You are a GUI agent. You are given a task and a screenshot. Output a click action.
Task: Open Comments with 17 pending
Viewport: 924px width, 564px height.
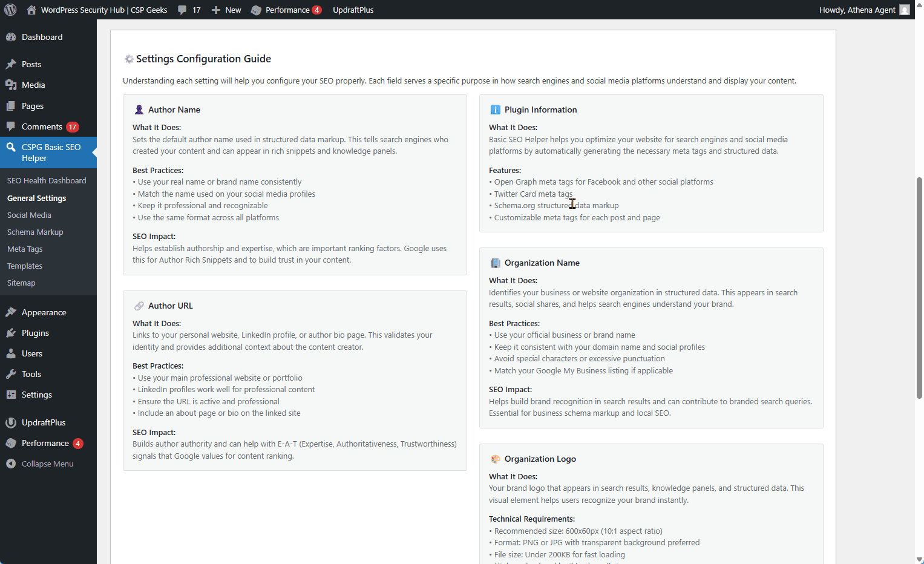(42, 126)
